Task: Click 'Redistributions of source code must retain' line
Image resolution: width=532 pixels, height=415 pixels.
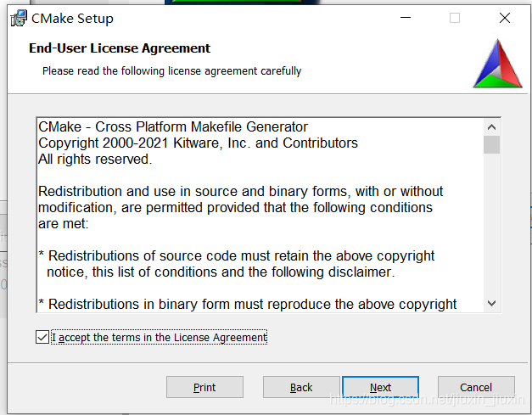Action: coord(237,255)
